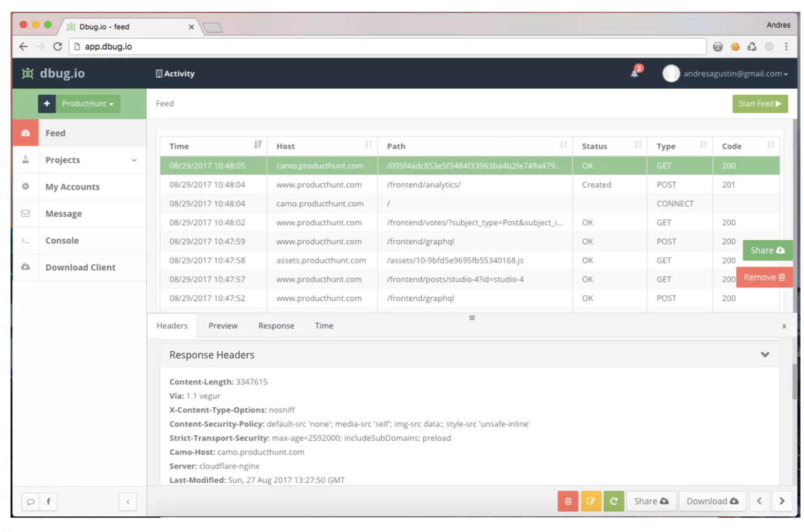The height and width of the screenshot is (532, 804).
Task: Click the Projects flask icon
Action: point(25,160)
